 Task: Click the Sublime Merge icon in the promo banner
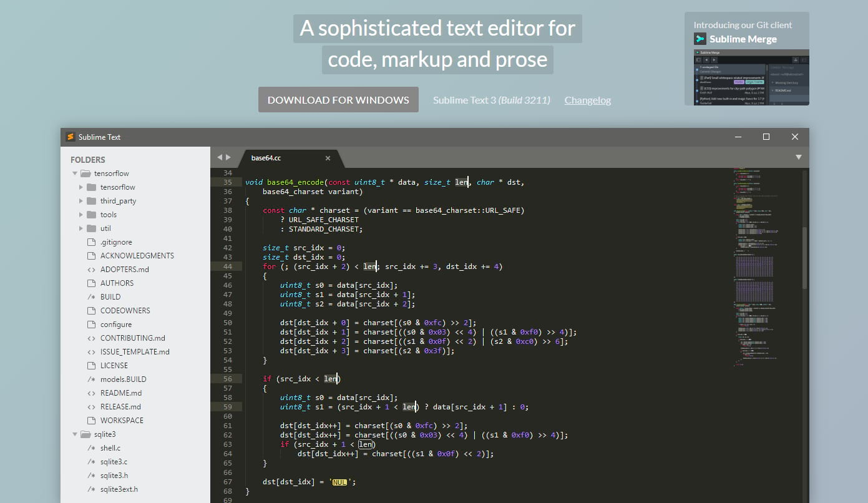pos(700,39)
